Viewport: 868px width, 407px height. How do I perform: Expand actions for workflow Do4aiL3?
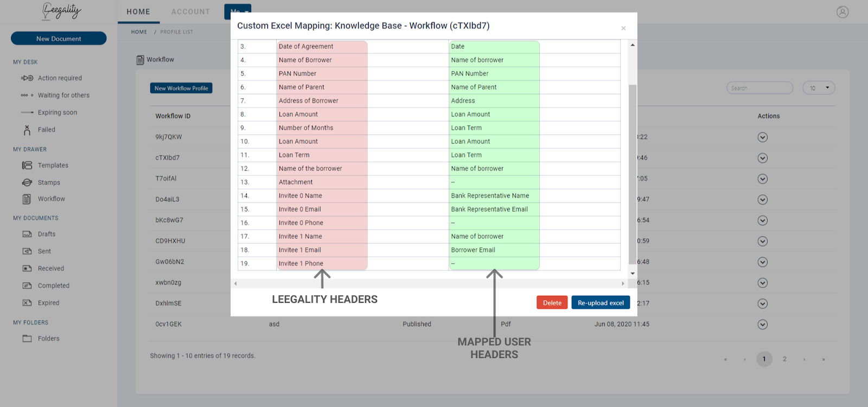pos(763,200)
